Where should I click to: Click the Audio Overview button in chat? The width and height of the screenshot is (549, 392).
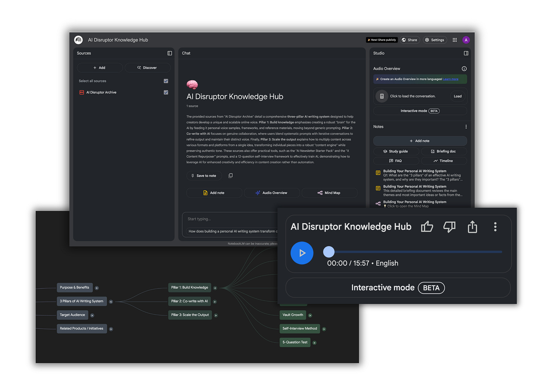[272, 193]
